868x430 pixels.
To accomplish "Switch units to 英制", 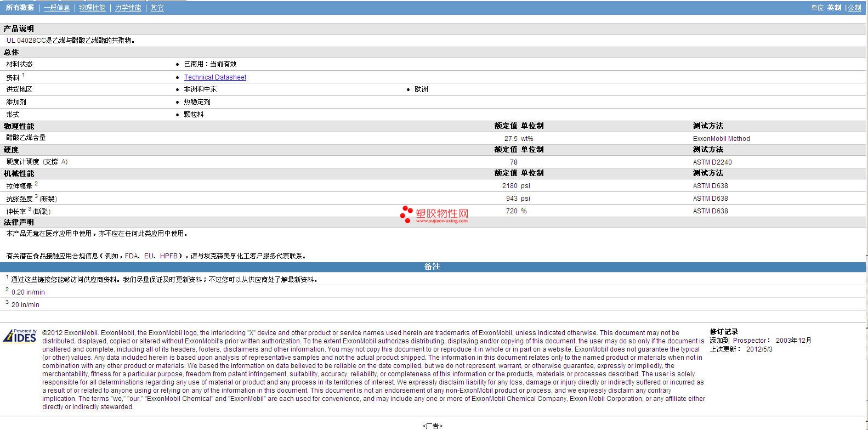I will click(x=834, y=8).
